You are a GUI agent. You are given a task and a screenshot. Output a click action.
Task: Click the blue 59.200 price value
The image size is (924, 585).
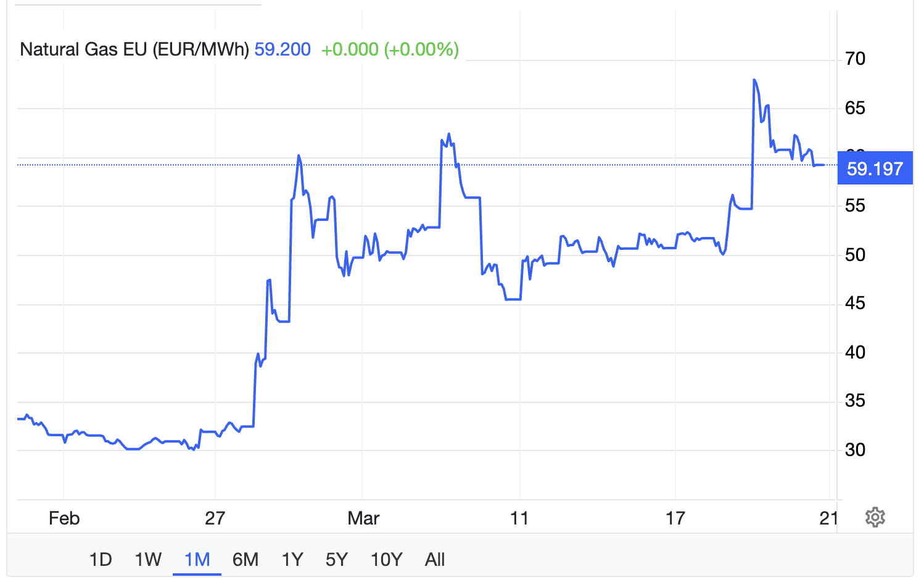point(283,49)
